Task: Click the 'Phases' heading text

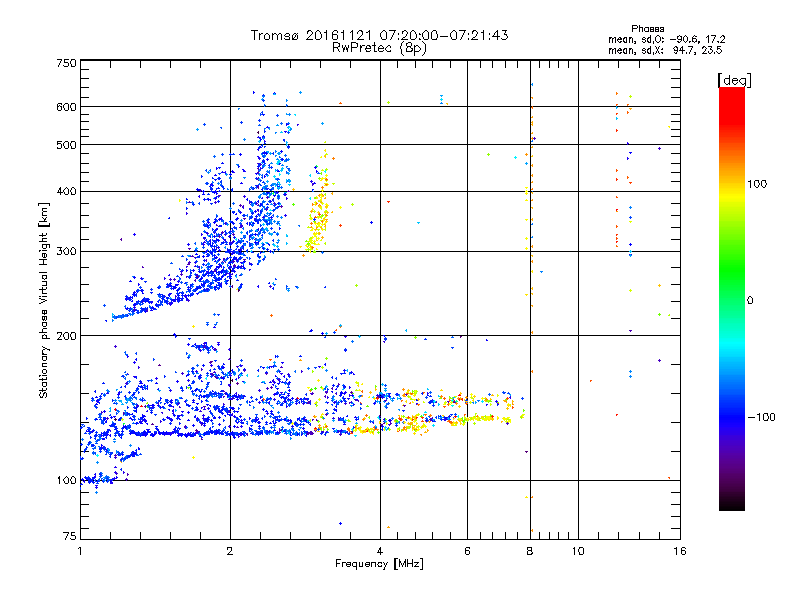Action: coord(647,29)
